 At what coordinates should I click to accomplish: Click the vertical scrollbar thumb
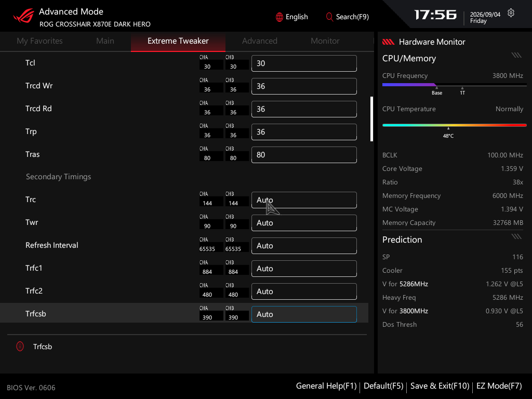(x=372, y=119)
